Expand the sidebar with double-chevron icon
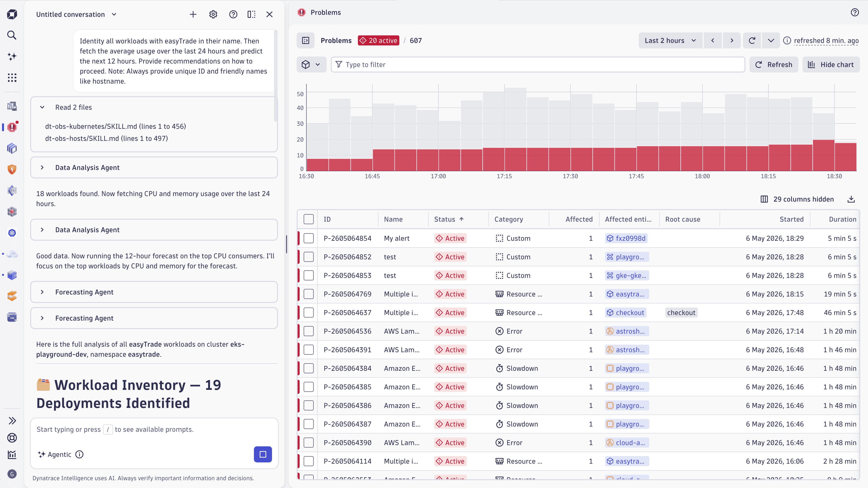 tap(12, 421)
